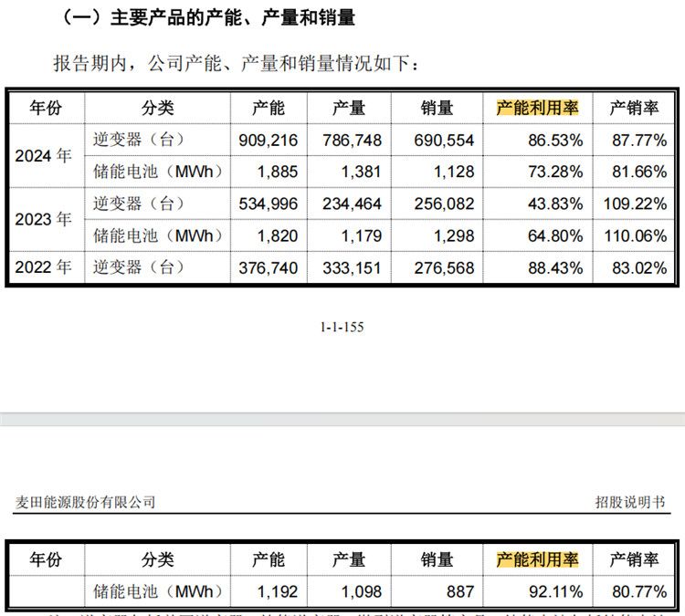Click the sentence starting with 报告期内
The width and height of the screenshot is (685, 616).
[237, 64]
